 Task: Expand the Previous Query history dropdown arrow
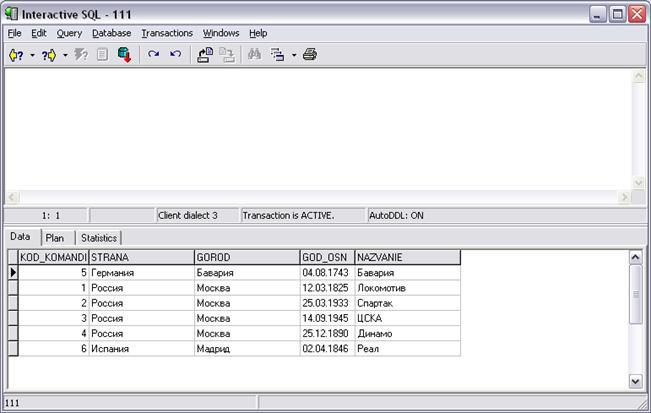32,55
